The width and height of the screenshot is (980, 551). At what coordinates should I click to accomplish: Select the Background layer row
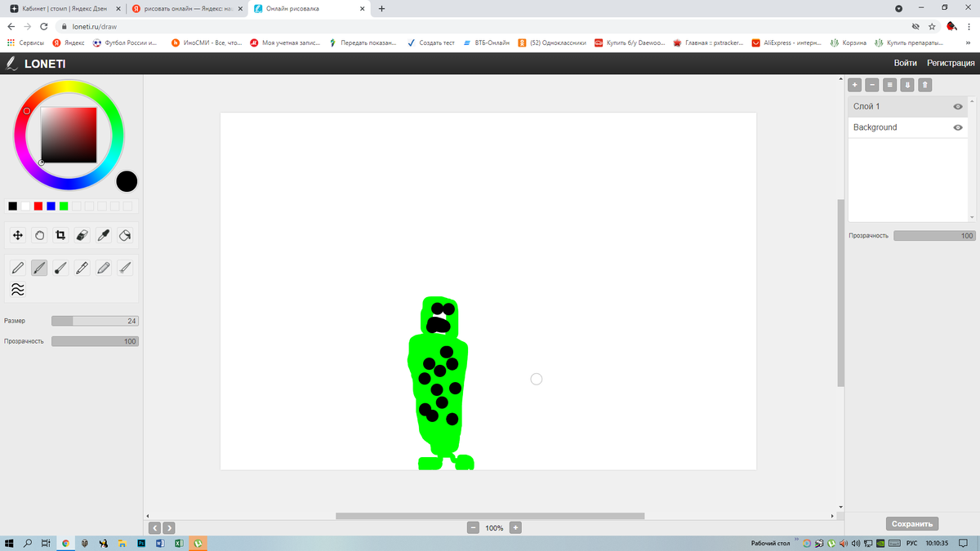point(908,127)
